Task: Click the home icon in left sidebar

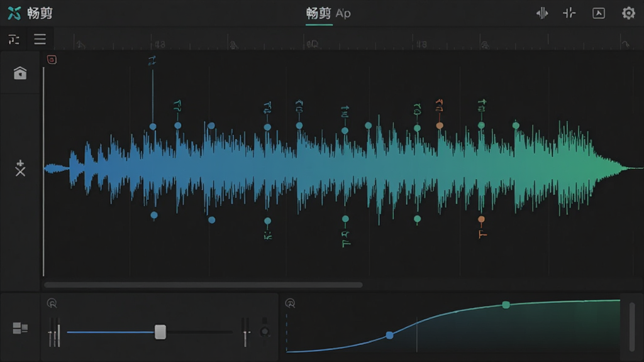Action: [19, 73]
